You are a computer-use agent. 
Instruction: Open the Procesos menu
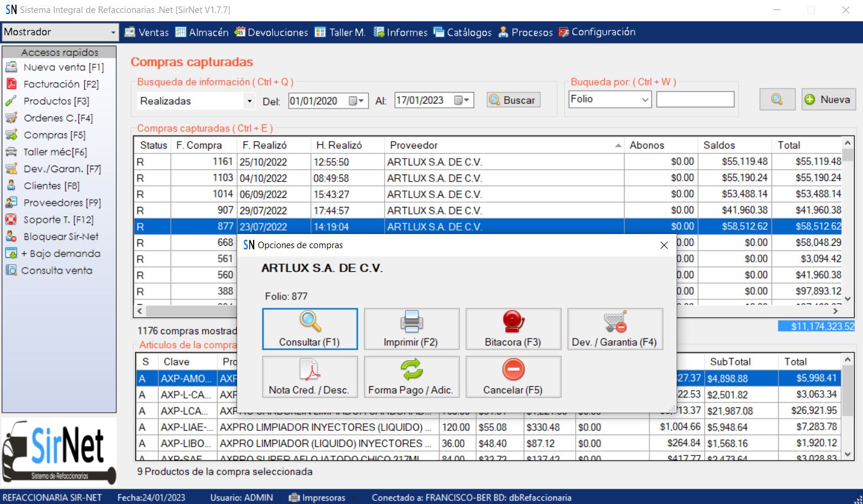(526, 32)
